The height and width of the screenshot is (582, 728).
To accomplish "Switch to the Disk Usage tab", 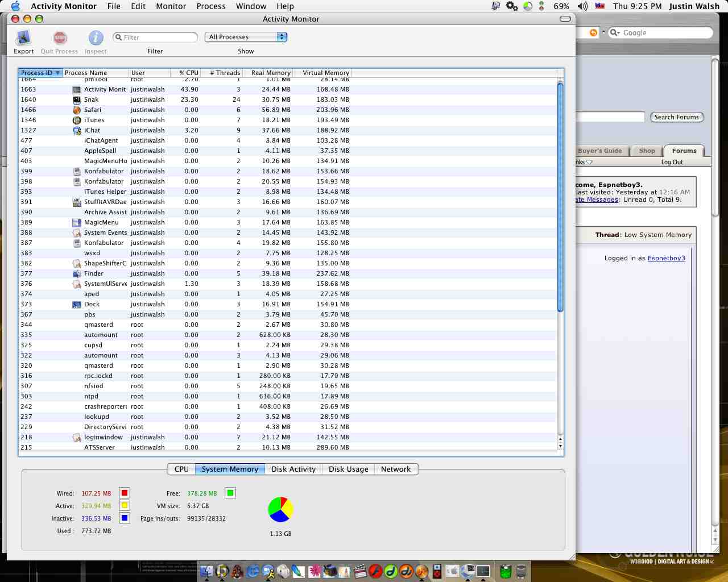I will (x=348, y=469).
